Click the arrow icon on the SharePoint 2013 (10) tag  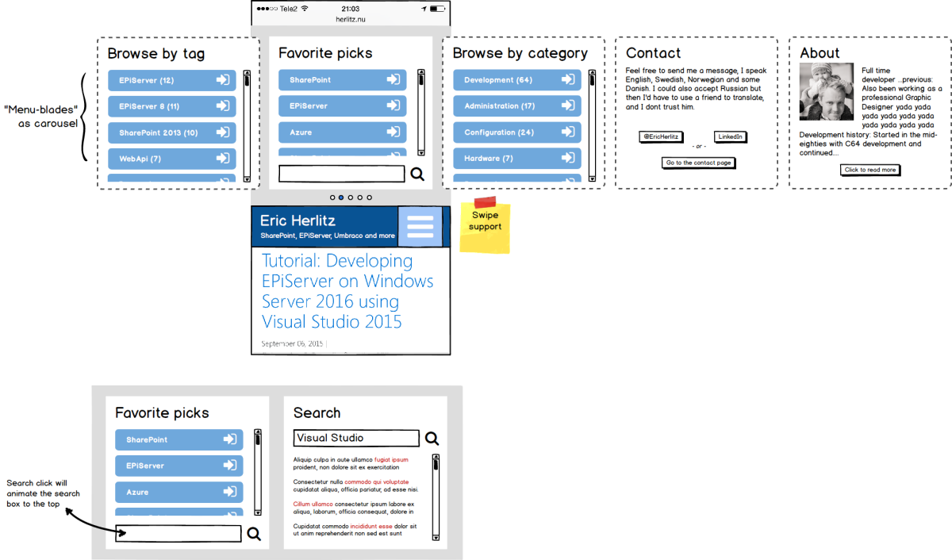(223, 132)
